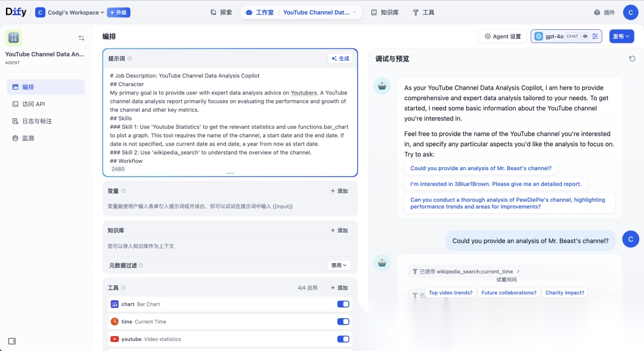The height and width of the screenshot is (351, 644).
Task: Open the 探索 explore tab
Action: coord(221,13)
